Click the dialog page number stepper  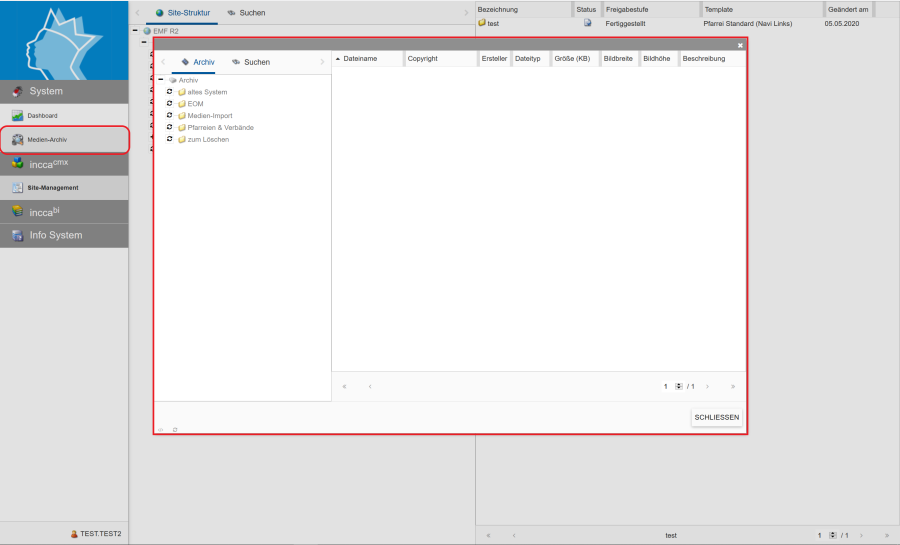point(679,386)
